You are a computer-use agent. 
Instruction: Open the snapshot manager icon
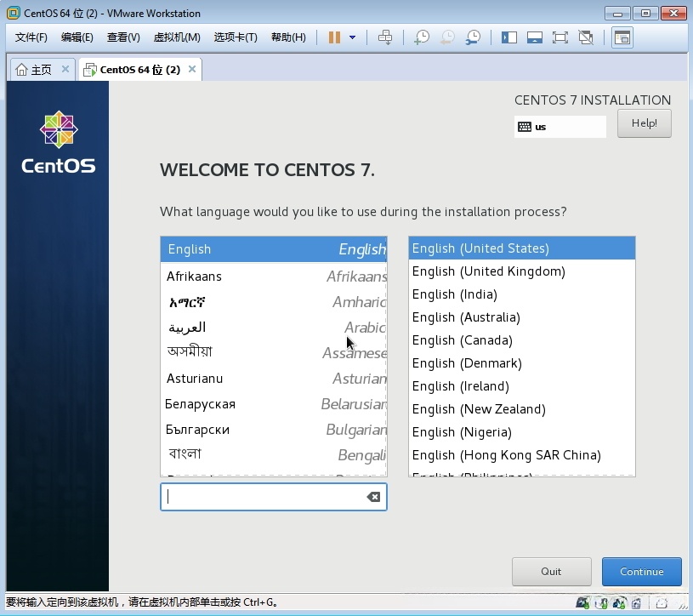tap(473, 37)
